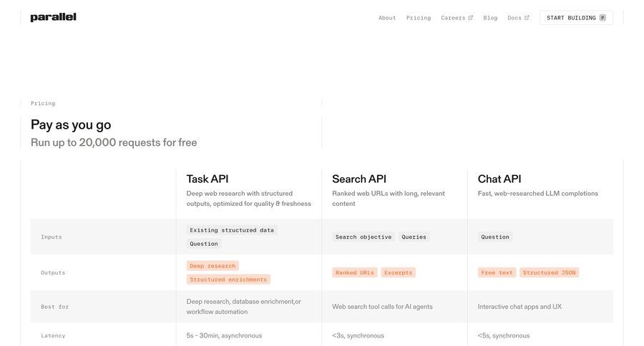Viewport: 644px width, 346px height.
Task: Open the About page
Action: [x=387, y=18]
